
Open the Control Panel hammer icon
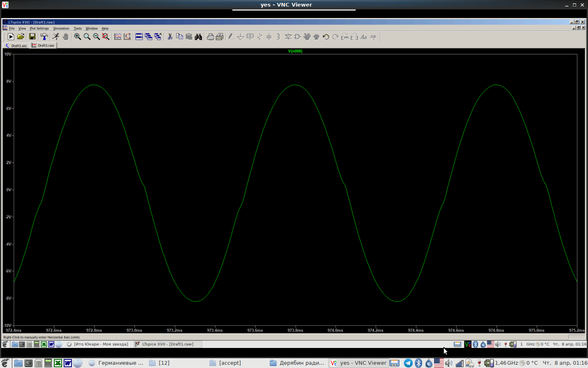point(44,37)
